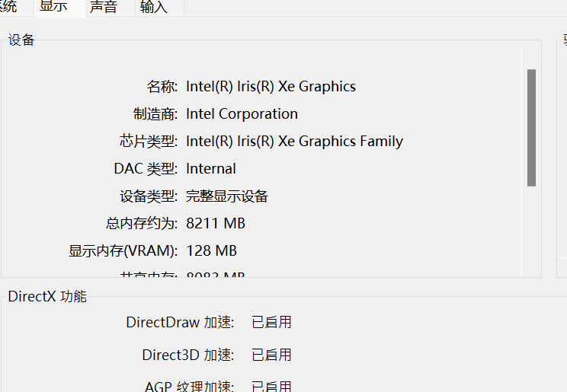Viewport: 567px width, 392px height.
Task: Click the 128 MB VRAM value
Action: point(211,251)
